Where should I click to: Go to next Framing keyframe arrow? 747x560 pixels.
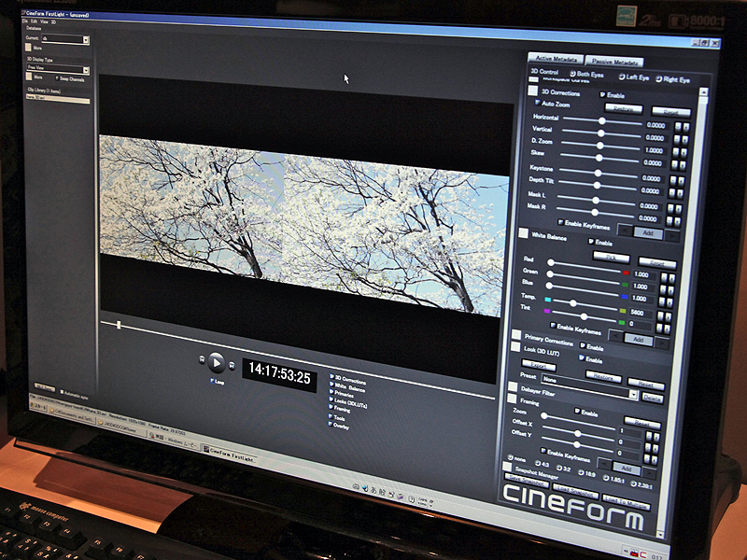(649, 472)
